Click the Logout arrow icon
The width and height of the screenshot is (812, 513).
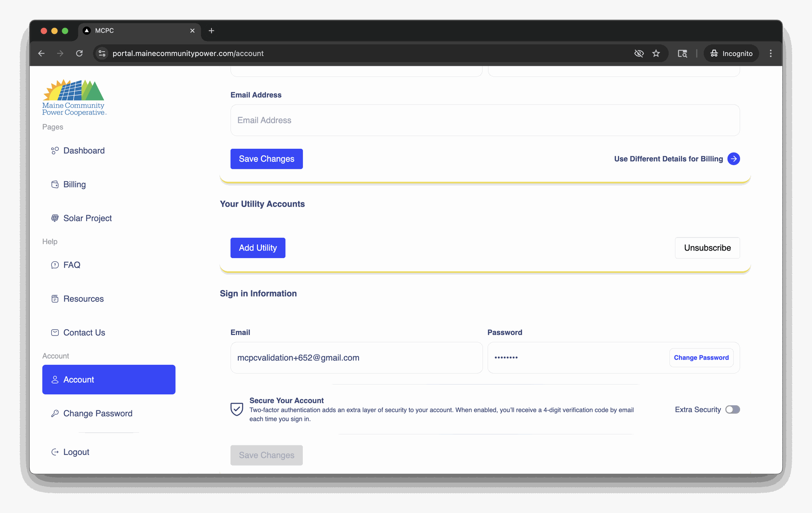[x=55, y=452]
